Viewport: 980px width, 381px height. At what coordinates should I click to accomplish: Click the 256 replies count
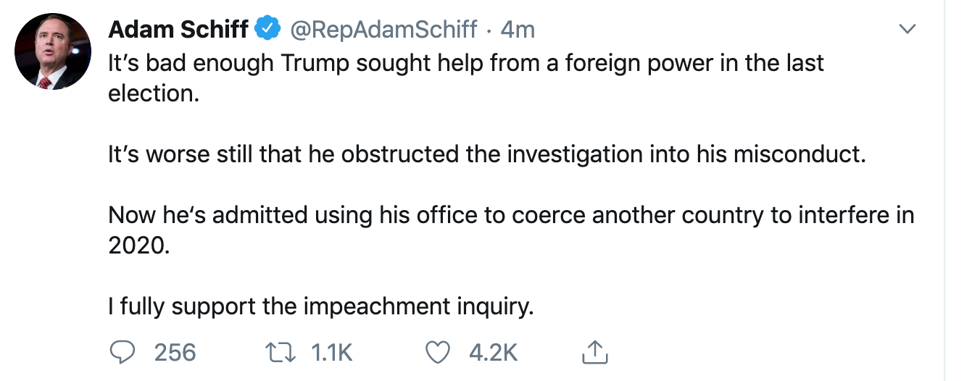click(x=175, y=353)
